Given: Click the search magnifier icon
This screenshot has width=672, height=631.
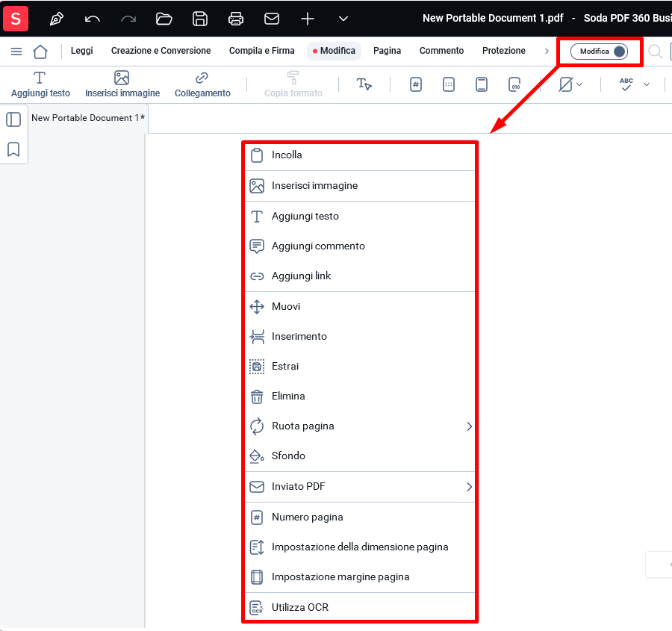Looking at the screenshot, I should point(655,52).
